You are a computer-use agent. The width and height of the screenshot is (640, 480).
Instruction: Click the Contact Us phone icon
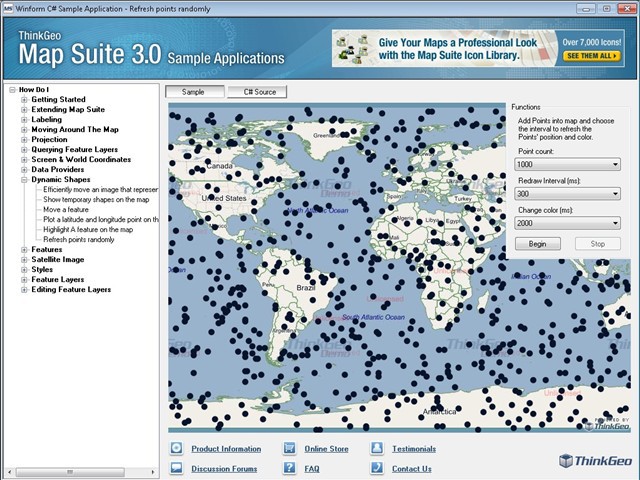coord(377,468)
